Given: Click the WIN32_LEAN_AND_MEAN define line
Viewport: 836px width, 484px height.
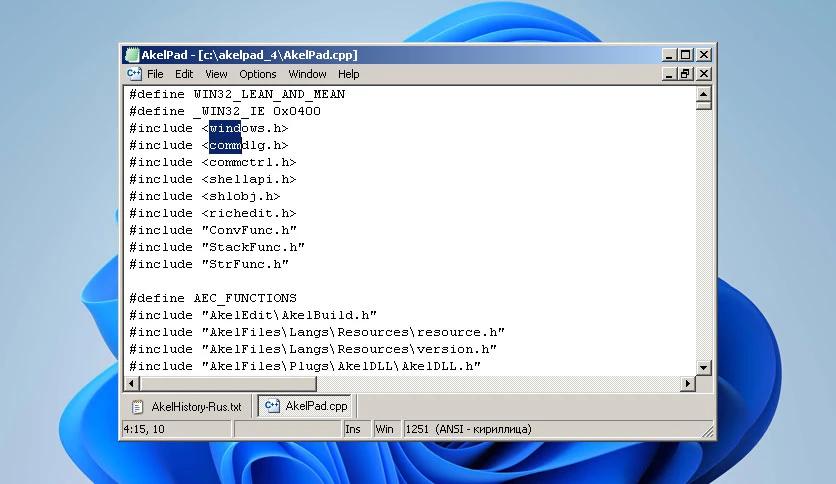Looking at the screenshot, I should (237, 94).
